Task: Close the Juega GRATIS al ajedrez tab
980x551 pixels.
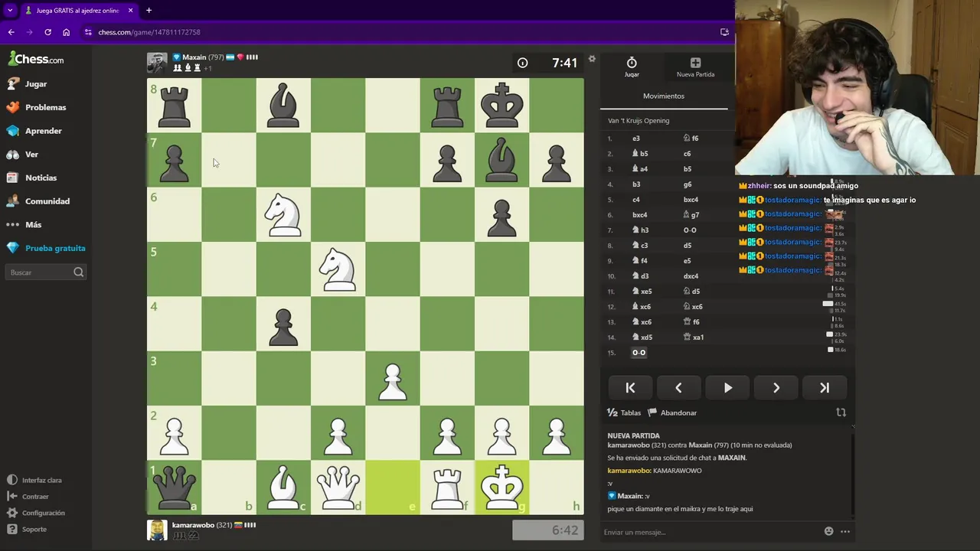Action: [130, 11]
